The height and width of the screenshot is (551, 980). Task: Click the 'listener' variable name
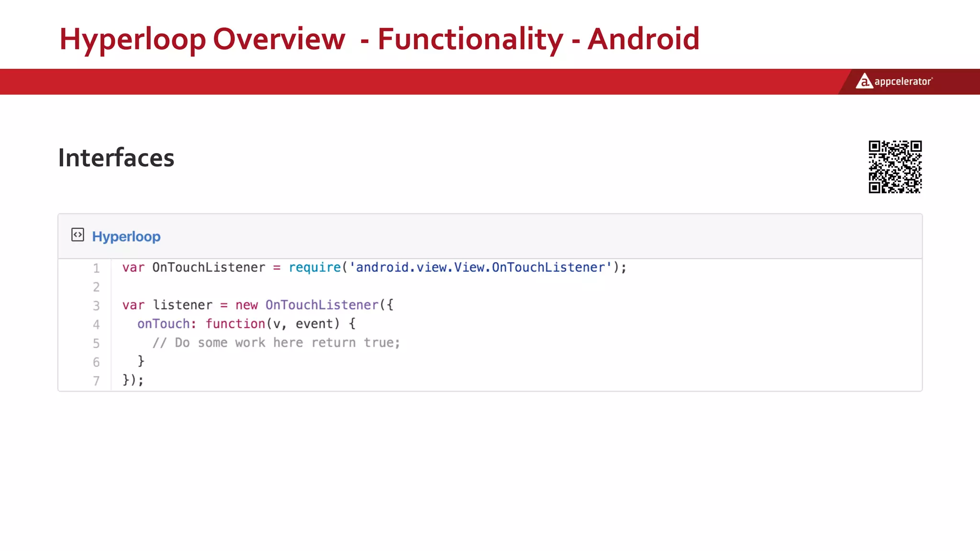point(182,305)
